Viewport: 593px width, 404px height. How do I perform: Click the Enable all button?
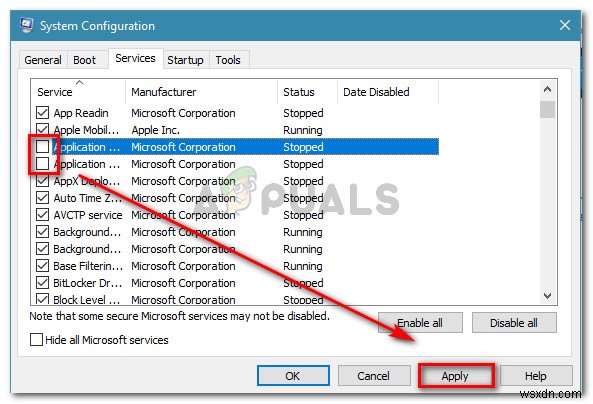pyautogui.click(x=420, y=323)
